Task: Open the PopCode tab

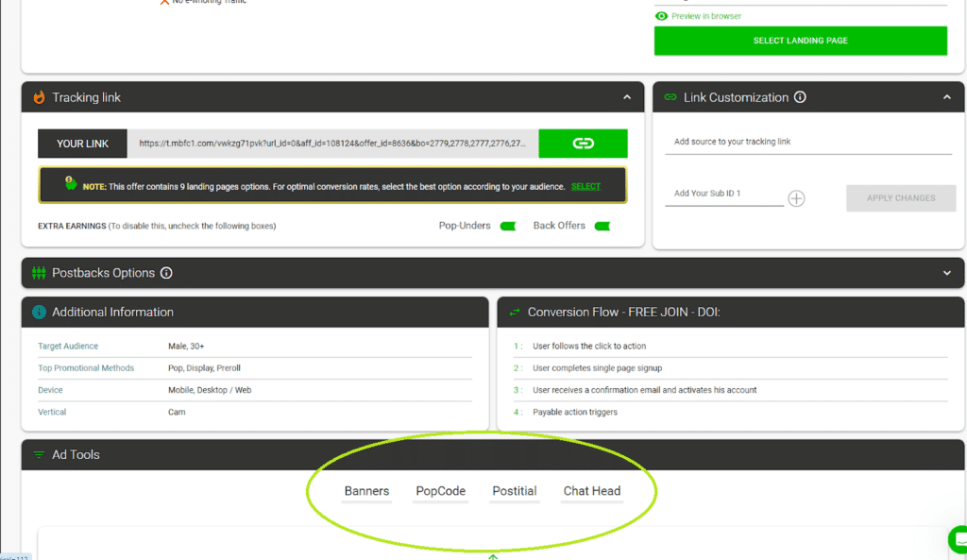Action: (x=441, y=491)
